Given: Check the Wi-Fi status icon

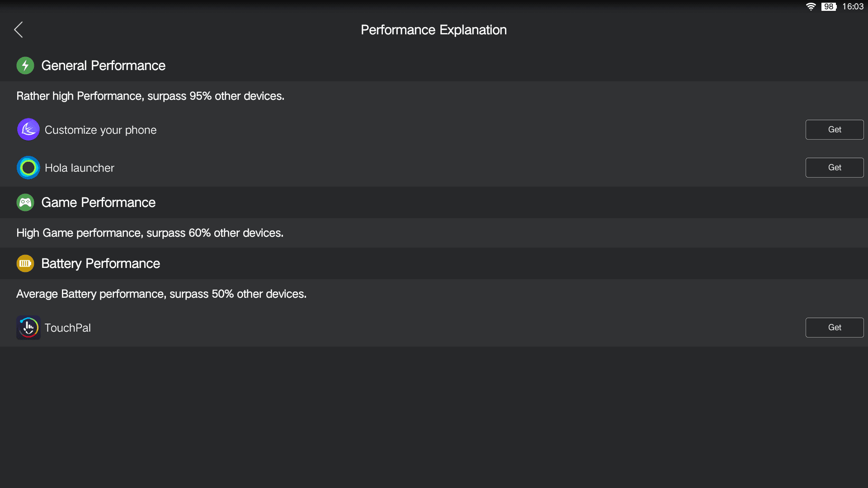Looking at the screenshot, I should point(811,7).
